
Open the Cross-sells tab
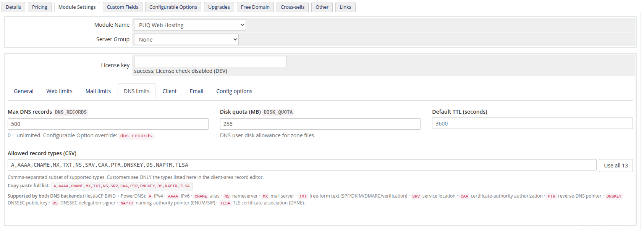293,7
